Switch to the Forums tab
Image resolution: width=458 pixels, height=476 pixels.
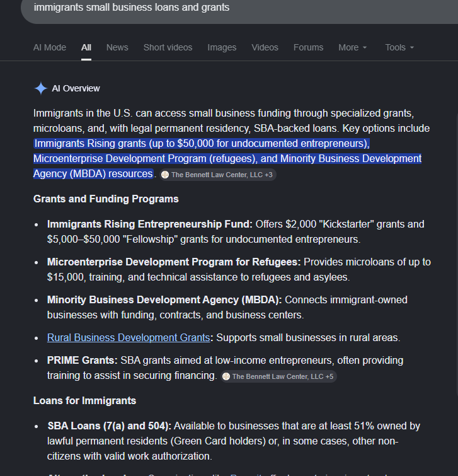point(308,47)
